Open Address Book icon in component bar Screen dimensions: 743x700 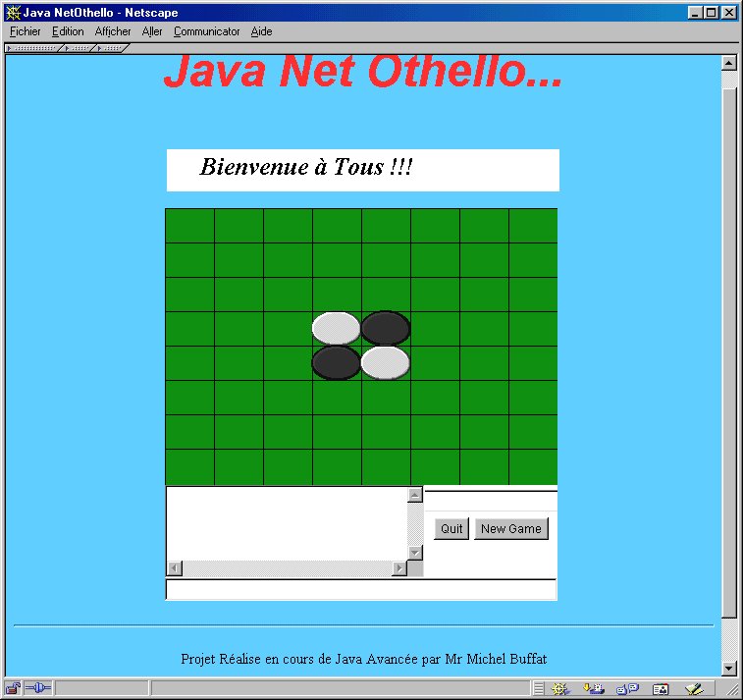pos(661,689)
